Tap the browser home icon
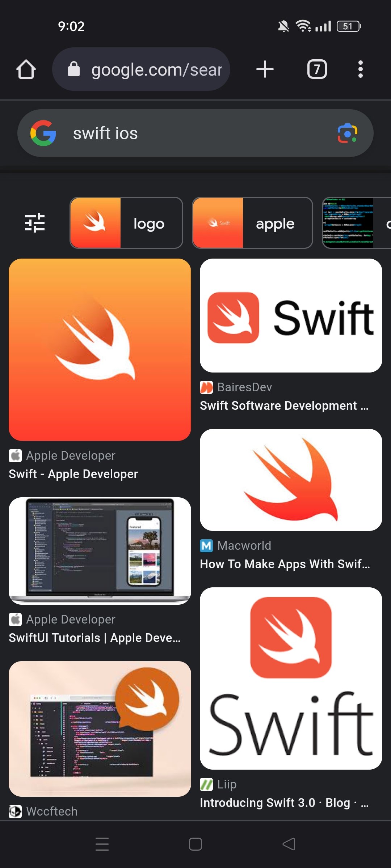This screenshot has width=391, height=868. click(x=26, y=69)
